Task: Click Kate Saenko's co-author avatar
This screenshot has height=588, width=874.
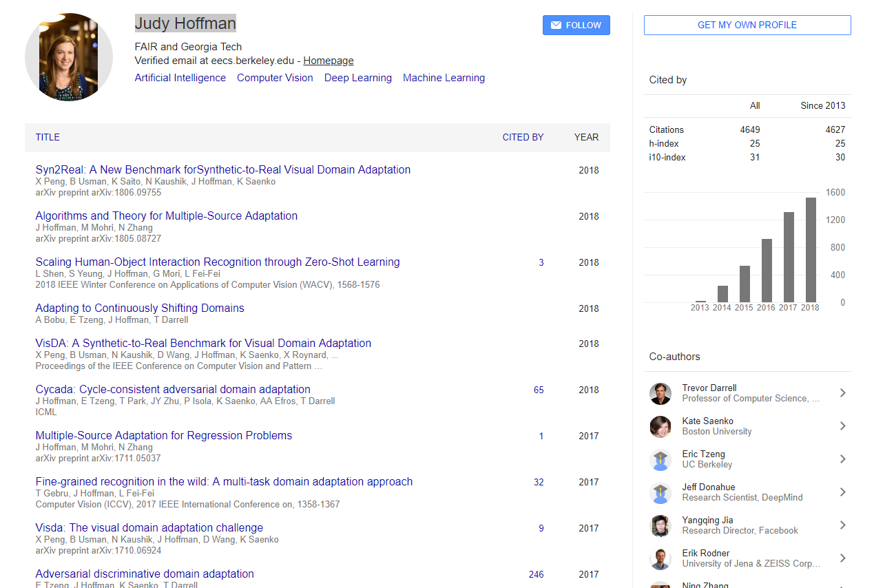Action: pos(660,426)
